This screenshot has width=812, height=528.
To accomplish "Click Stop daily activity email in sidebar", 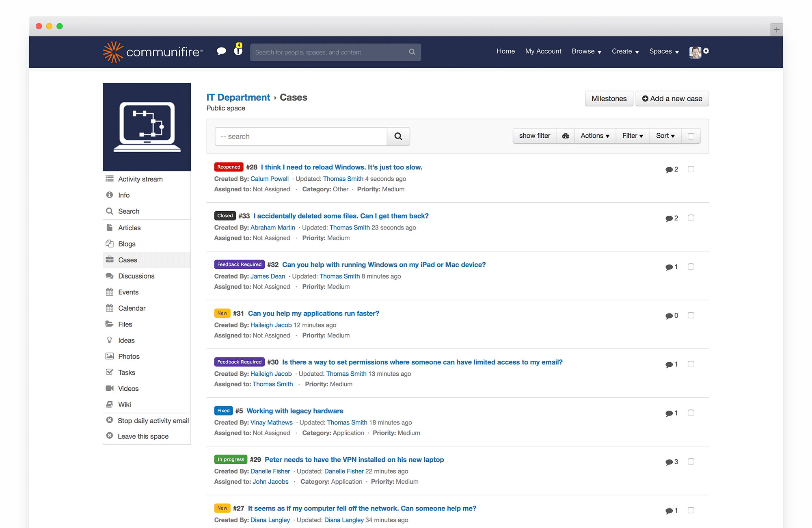I will pos(153,420).
